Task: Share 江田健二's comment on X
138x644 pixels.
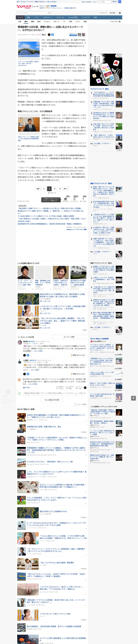Action: click(25, 374)
